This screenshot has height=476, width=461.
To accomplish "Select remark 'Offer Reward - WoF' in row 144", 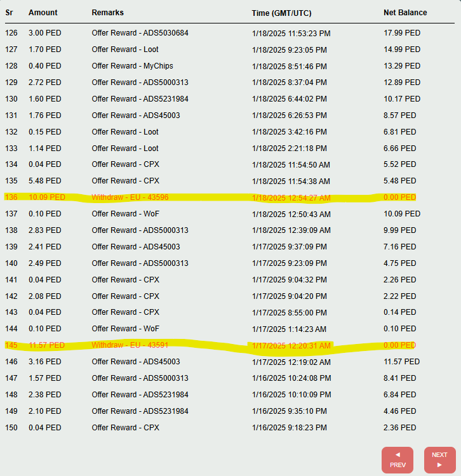I will [126, 329].
